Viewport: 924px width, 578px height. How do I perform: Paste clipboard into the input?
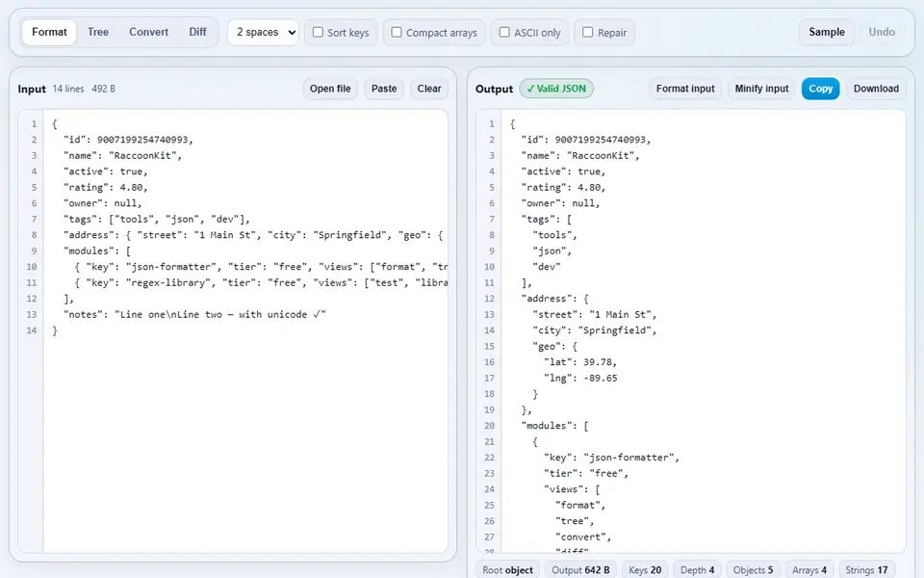[x=384, y=89]
